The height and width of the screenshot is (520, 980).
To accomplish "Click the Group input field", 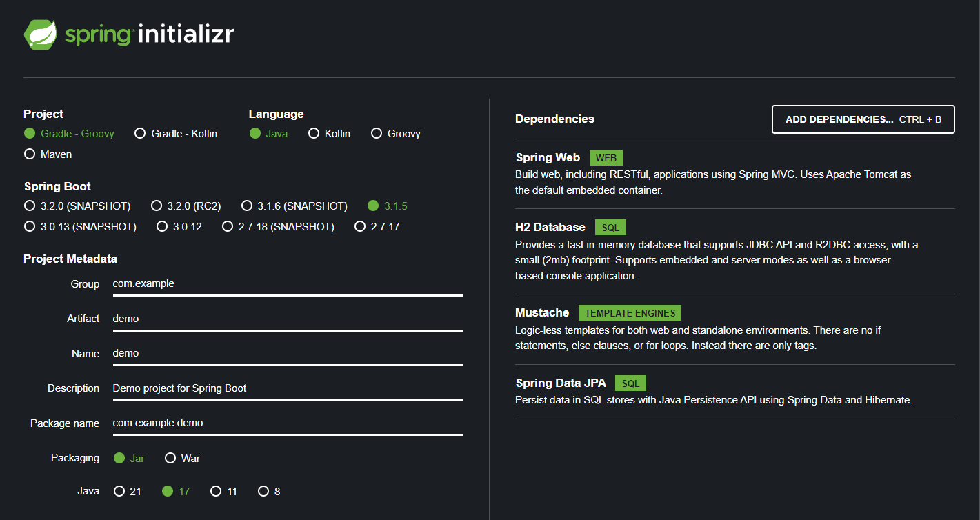I will point(288,284).
